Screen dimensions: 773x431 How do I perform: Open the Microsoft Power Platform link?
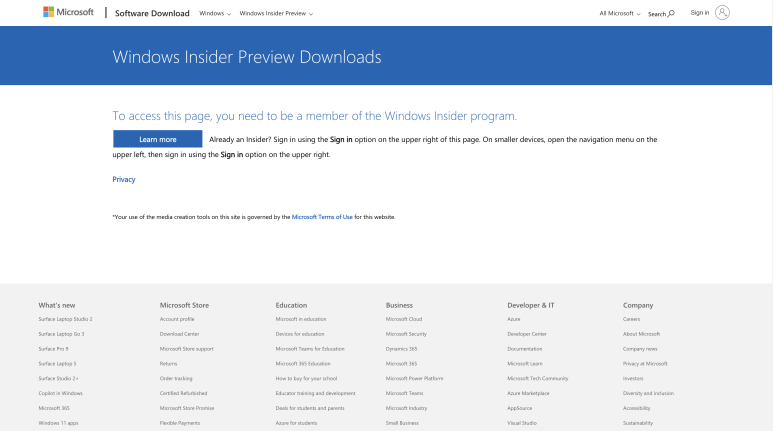pos(415,378)
